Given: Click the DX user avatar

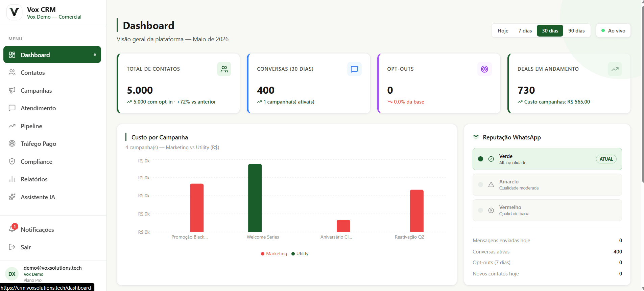Looking at the screenshot, I should (x=12, y=274).
